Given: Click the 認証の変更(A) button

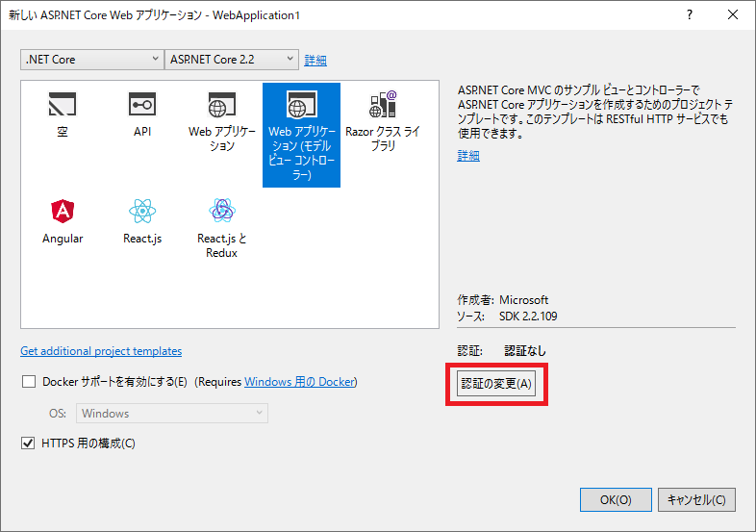Looking at the screenshot, I should pos(496,384).
